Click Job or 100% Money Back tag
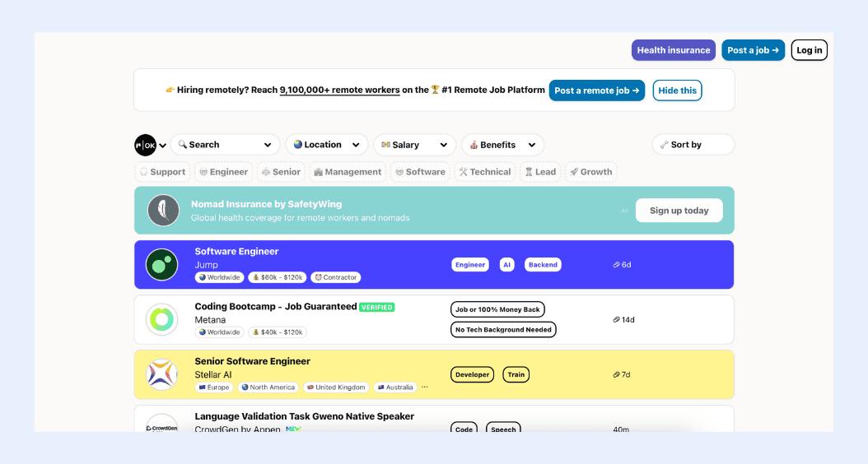Screen dimensions: 868x464 497,309
